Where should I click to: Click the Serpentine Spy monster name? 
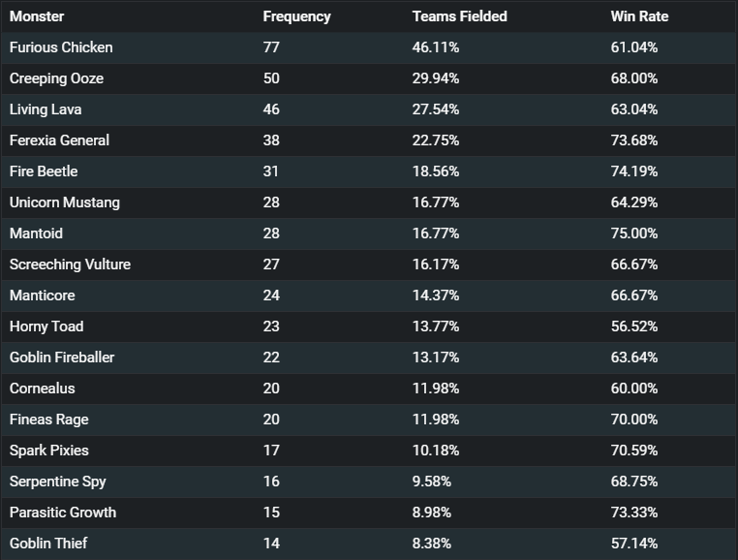(58, 482)
